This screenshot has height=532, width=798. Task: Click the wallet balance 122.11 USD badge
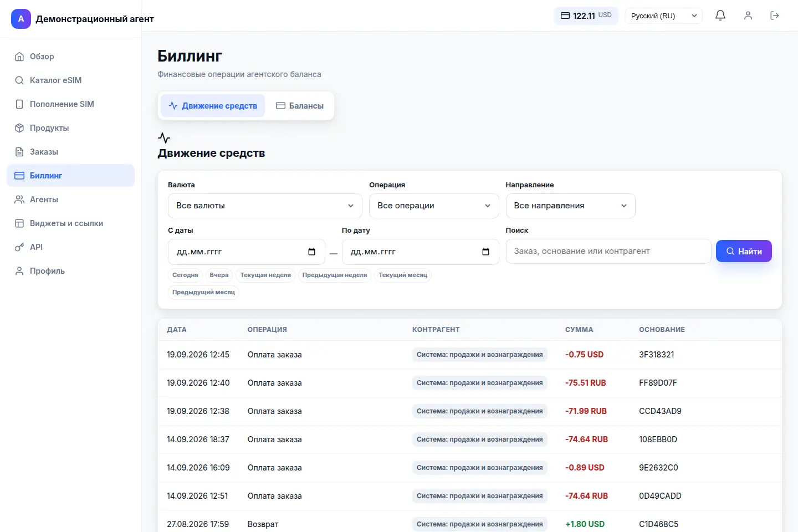coord(586,16)
